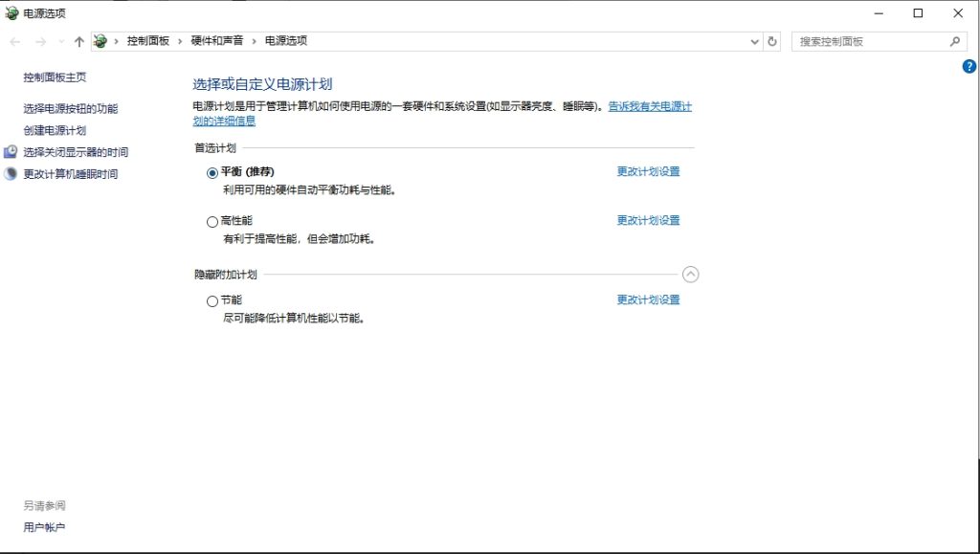Expand the arrow after 控制面板 breadcrumb
The image size is (980, 554).
click(180, 41)
